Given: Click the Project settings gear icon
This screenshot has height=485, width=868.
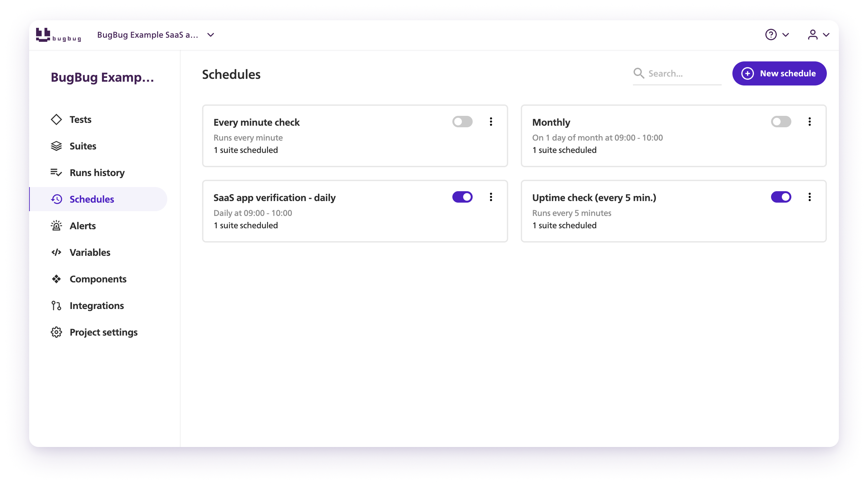Looking at the screenshot, I should click(x=56, y=332).
